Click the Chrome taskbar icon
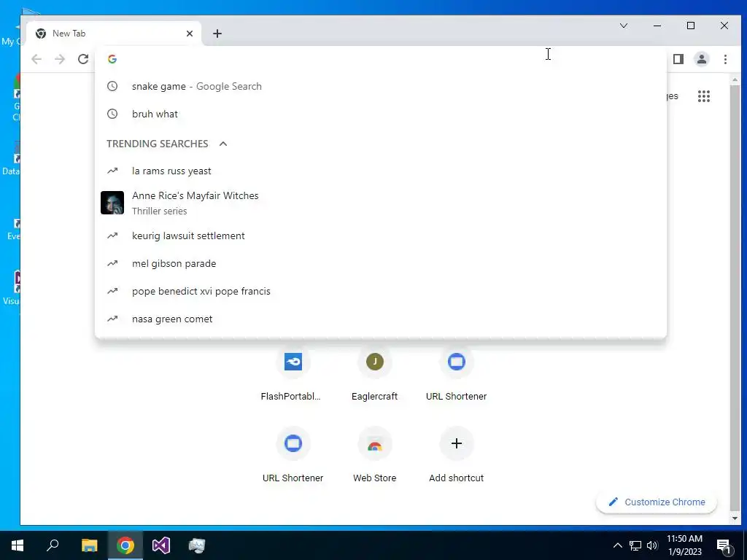 pyautogui.click(x=125, y=545)
